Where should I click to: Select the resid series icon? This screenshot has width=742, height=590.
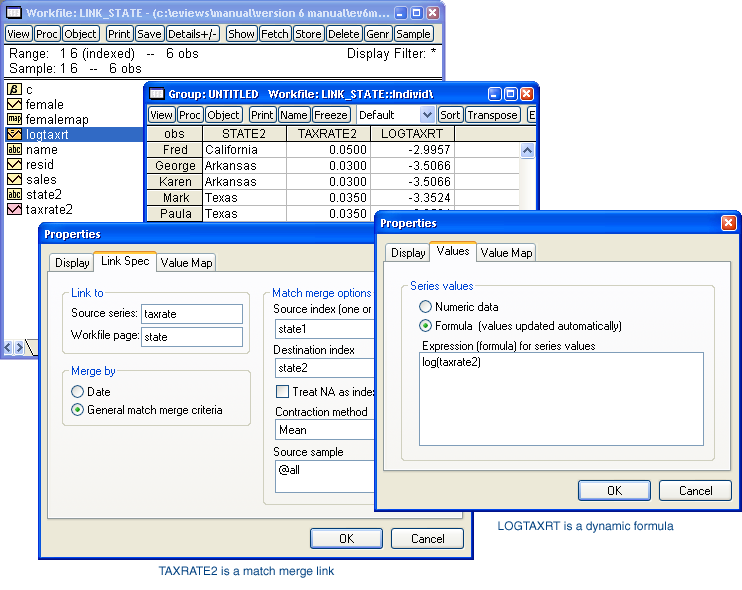(x=14, y=165)
